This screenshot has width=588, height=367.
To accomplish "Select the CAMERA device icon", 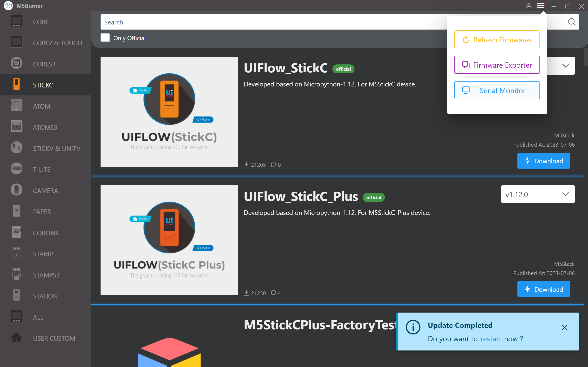I will (x=16, y=190).
